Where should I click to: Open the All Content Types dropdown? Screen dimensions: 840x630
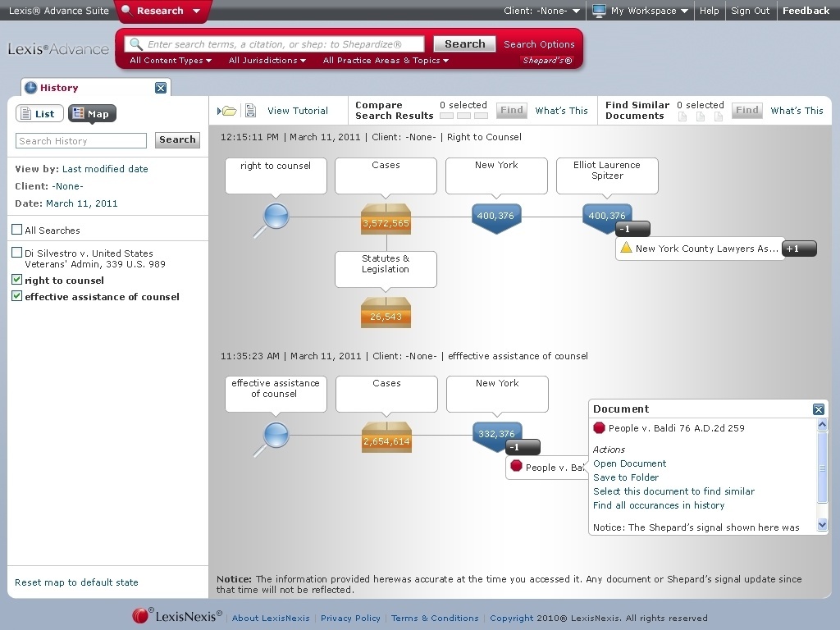171,61
